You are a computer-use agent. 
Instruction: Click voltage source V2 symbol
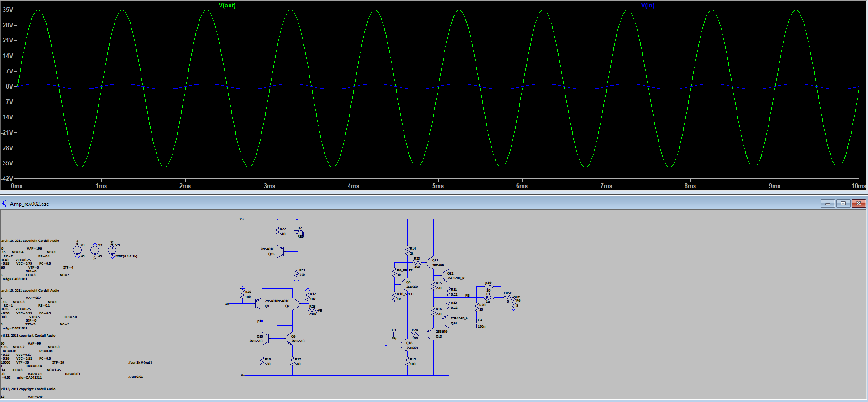coord(95,250)
